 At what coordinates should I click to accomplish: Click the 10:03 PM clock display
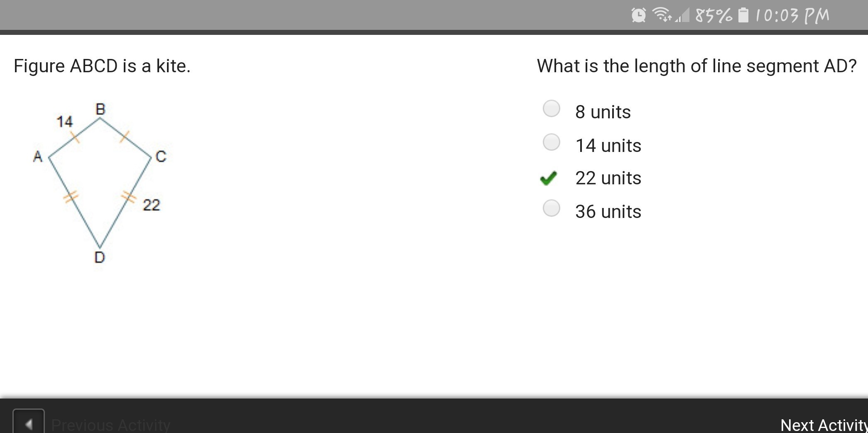click(792, 16)
